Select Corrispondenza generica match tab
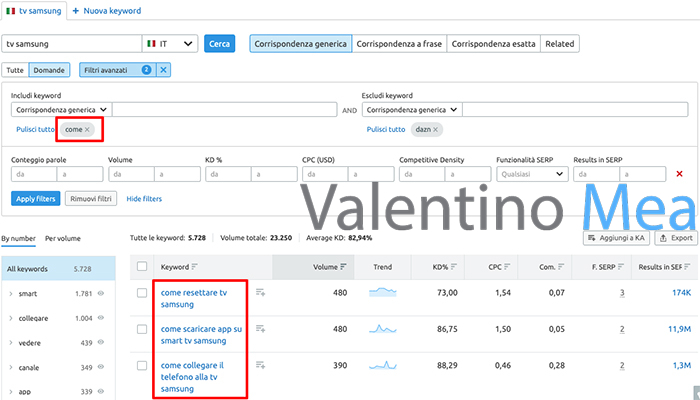700x400 pixels. point(300,44)
